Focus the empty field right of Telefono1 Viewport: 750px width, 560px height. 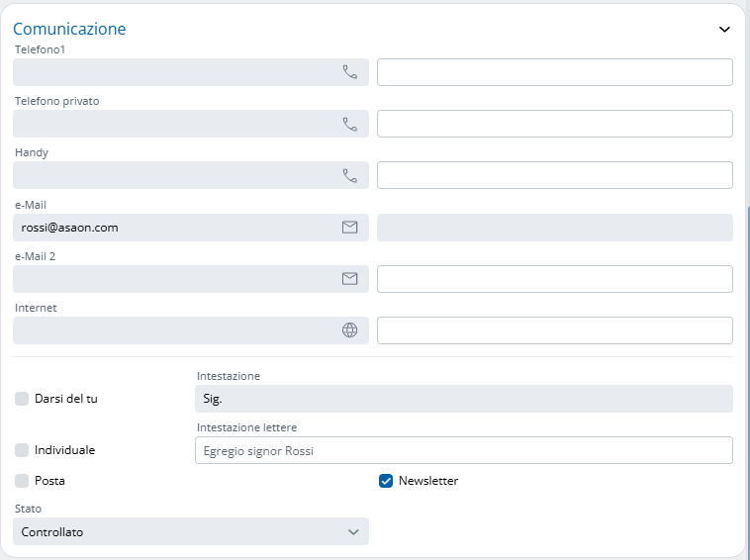(x=554, y=72)
